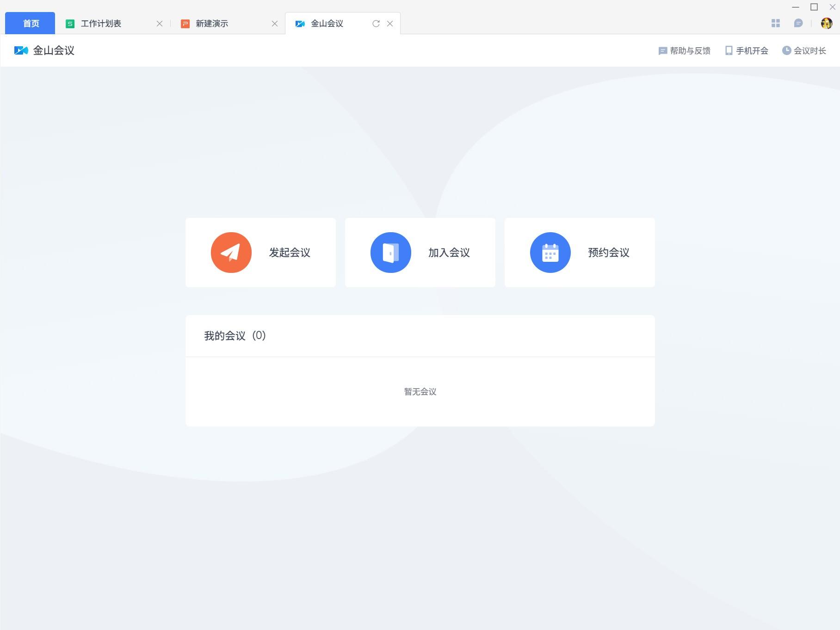Close the 工作计划表 tab
This screenshot has width=840, height=630.
[x=160, y=23]
